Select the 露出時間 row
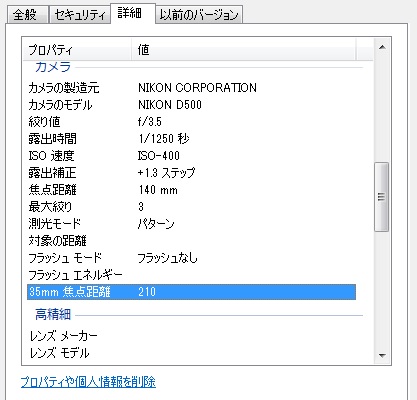Screen dimensions: 417x400 (191, 139)
